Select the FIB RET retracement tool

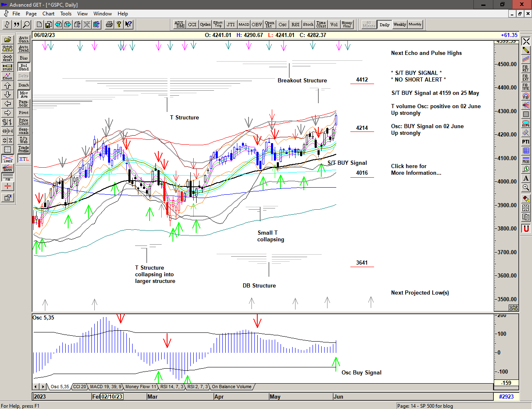[x=526, y=68]
